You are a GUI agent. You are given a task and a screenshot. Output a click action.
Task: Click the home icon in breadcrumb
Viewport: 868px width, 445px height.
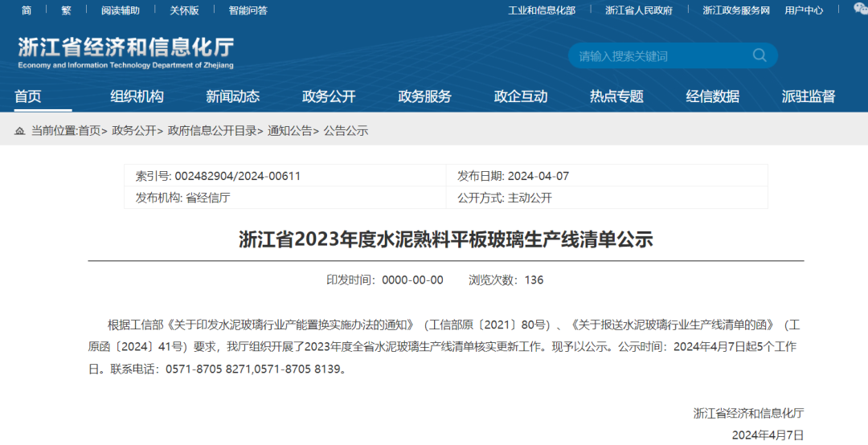click(20, 131)
